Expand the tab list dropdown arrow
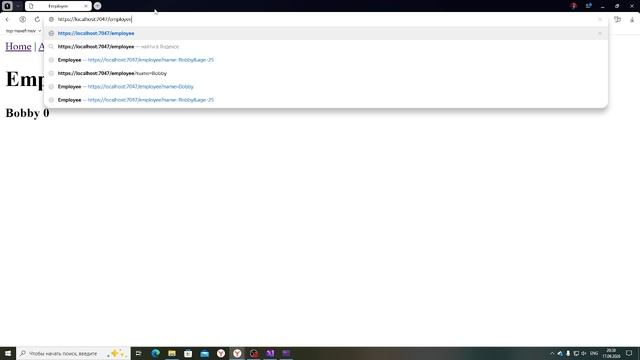Image resolution: width=640 pixels, height=360 pixels. (x=18, y=6)
